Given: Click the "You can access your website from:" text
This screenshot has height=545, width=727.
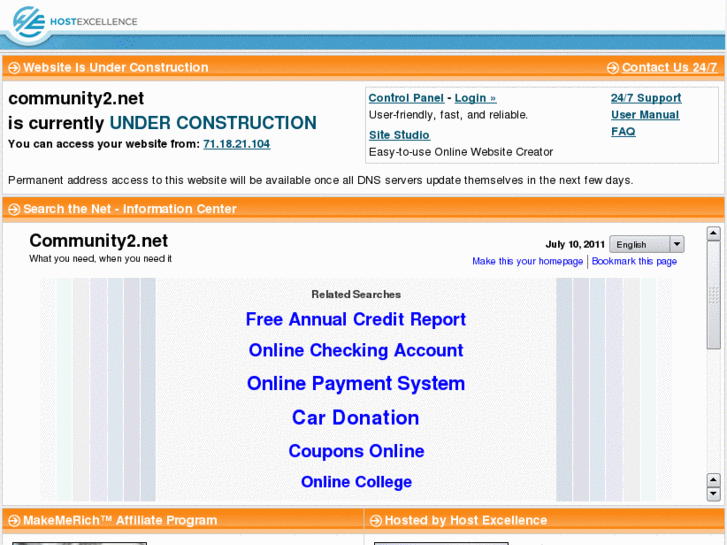Looking at the screenshot, I should (104, 144).
